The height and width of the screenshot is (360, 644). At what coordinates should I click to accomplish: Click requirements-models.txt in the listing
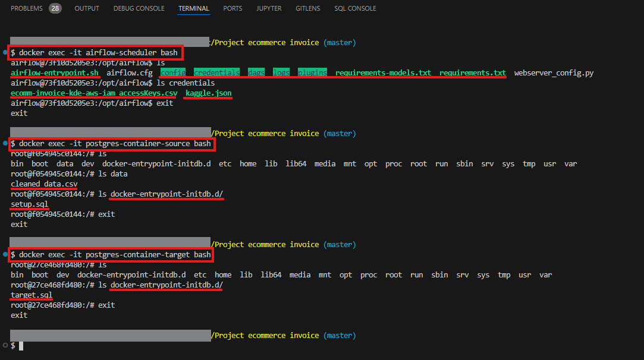click(383, 72)
